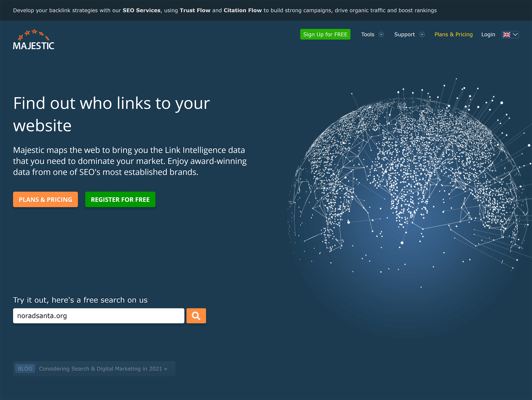The height and width of the screenshot is (400, 532).
Task: Open the language selector chevron
Action: [515, 35]
